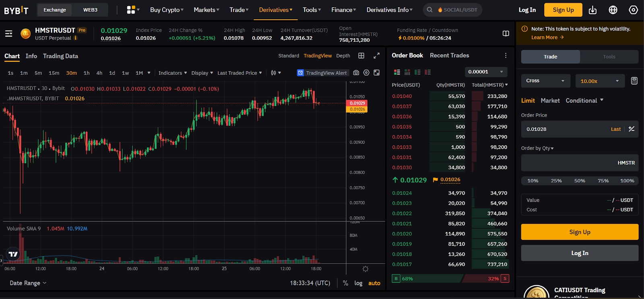
Task: Click Learn More volatility link
Action: (x=547, y=37)
